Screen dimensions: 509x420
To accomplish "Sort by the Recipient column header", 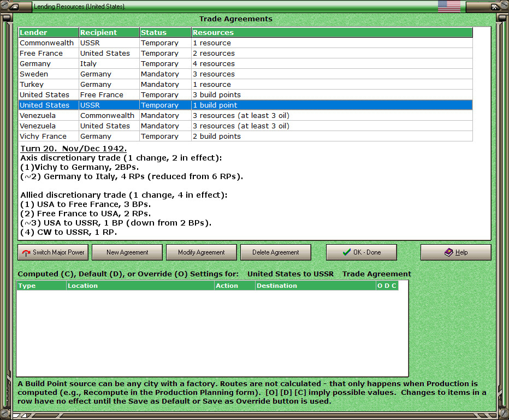I will pos(109,32).
